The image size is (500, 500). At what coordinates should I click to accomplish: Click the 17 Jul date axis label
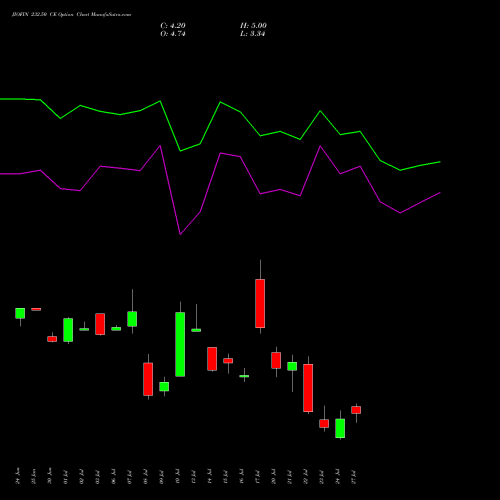(258, 477)
